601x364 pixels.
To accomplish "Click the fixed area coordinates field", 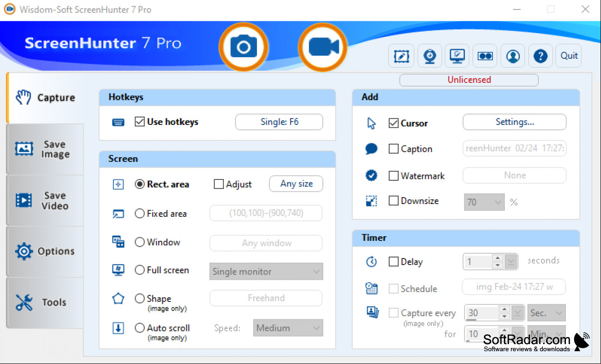I will [x=266, y=213].
